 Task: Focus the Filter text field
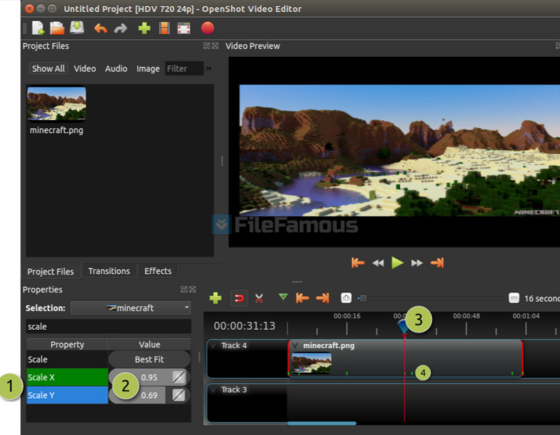pos(184,69)
